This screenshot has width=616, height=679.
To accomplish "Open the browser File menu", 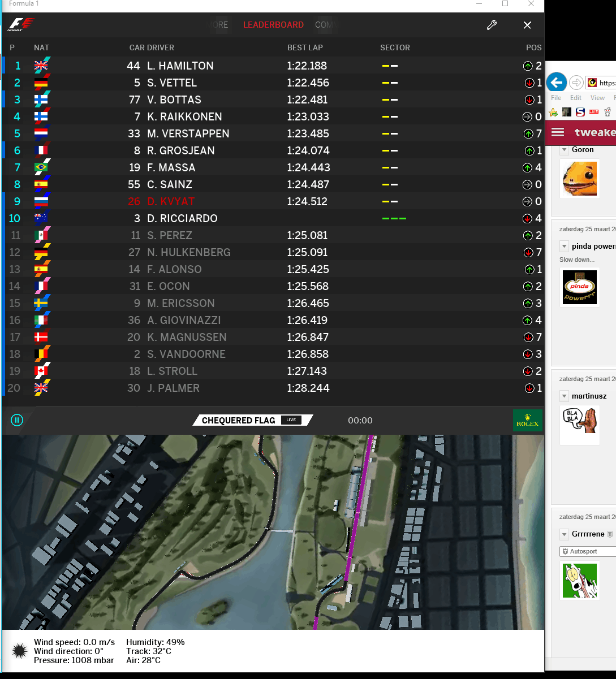I will click(x=556, y=98).
